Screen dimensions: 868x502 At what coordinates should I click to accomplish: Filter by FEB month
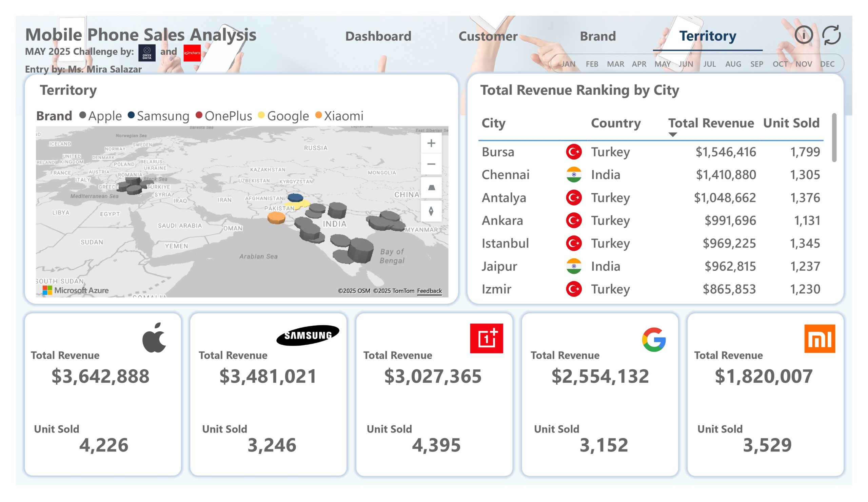(x=592, y=64)
